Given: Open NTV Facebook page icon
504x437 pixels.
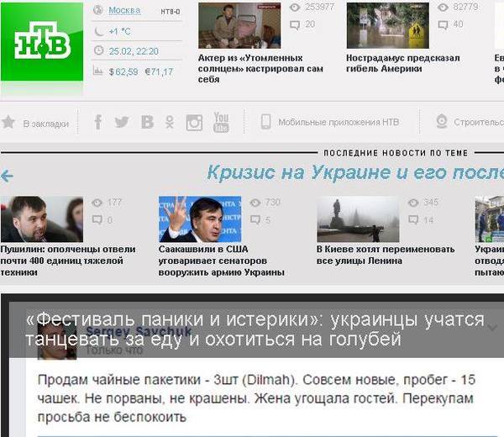Looking at the screenshot, I should coord(98,122).
